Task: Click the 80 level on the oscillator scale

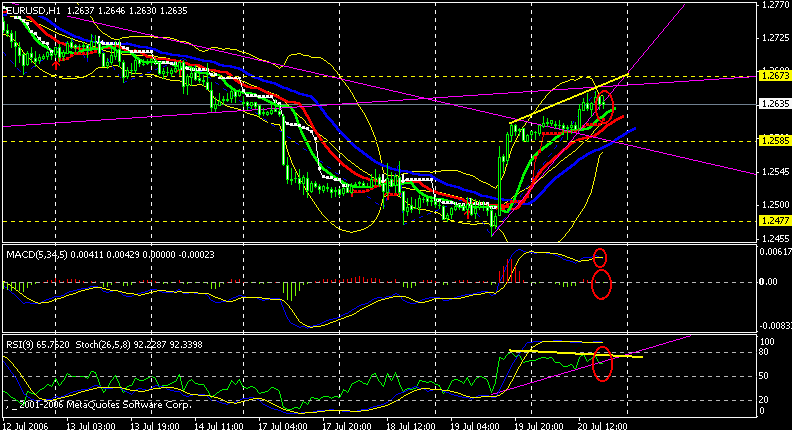Action: coord(765,352)
